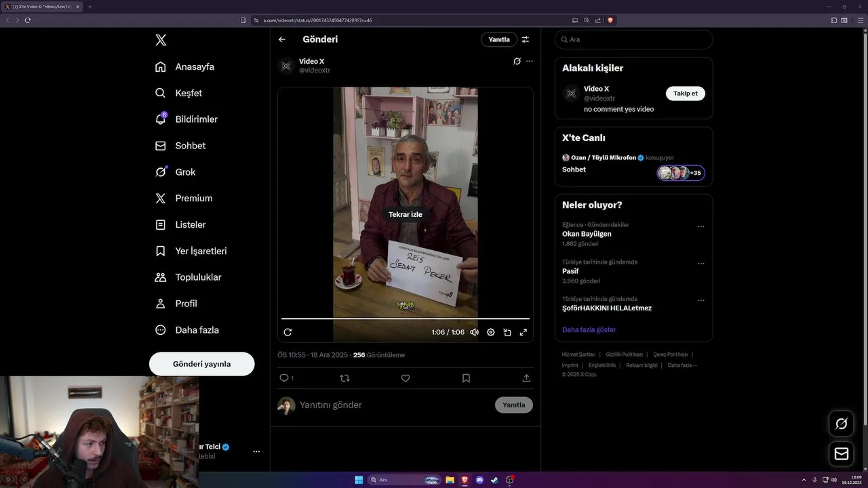Open the video settings gear
Screen dimensions: 868x488
tap(491, 332)
